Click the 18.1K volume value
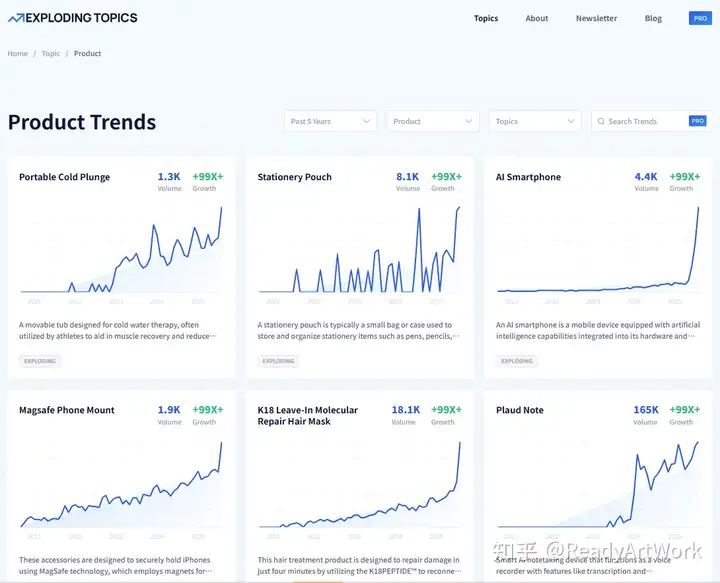 [405, 410]
